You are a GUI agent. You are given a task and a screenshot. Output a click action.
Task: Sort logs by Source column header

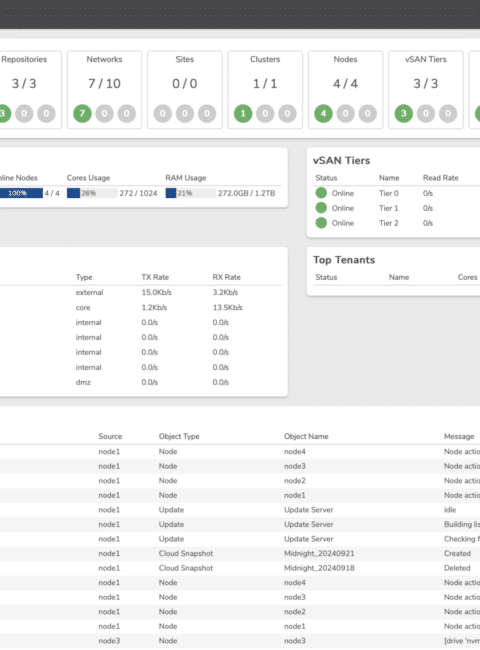point(110,437)
